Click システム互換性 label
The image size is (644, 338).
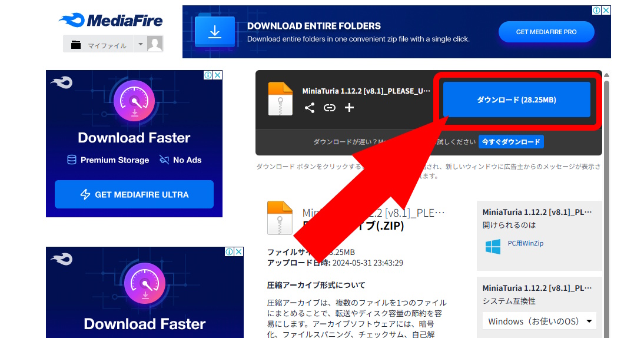(x=509, y=301)
